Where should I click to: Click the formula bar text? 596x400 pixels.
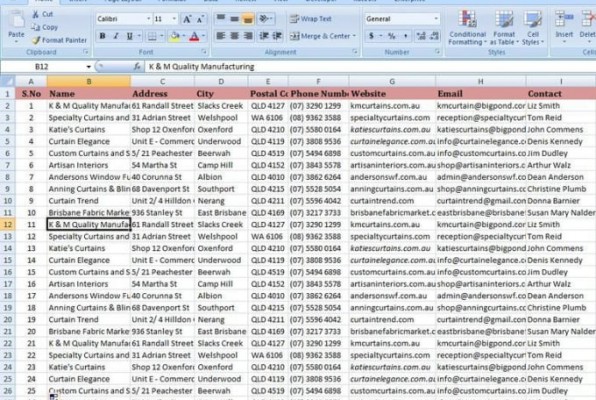click(201, 67)
